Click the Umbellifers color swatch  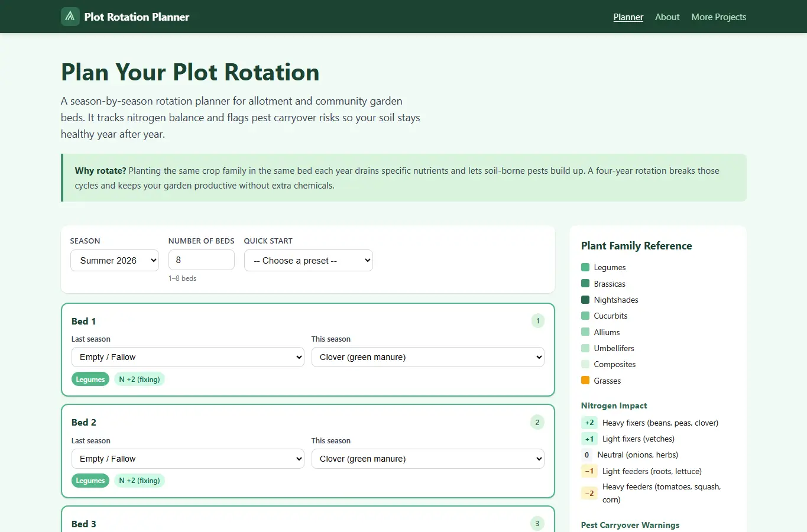tap(585, 348)
